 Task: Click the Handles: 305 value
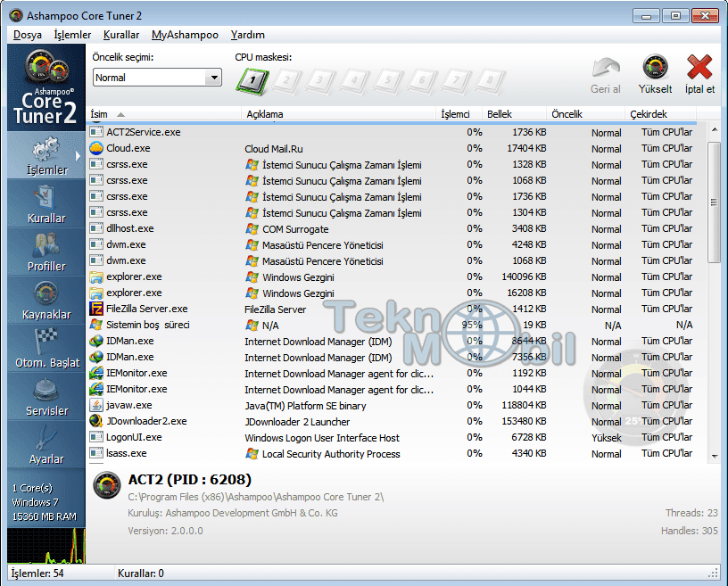click(x=690, y=531)
